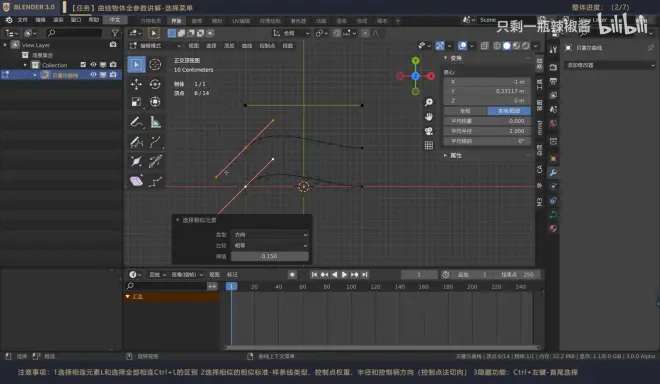Viewport: 660px width, 384px height.
Task: Toggle the camera view icon
Action: (x=428, y=131)
